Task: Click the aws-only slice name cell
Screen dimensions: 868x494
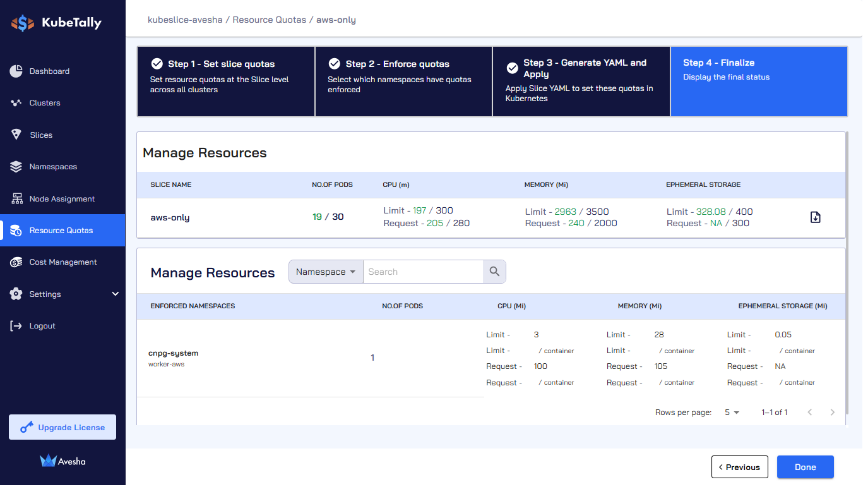Action: point(170,217)
